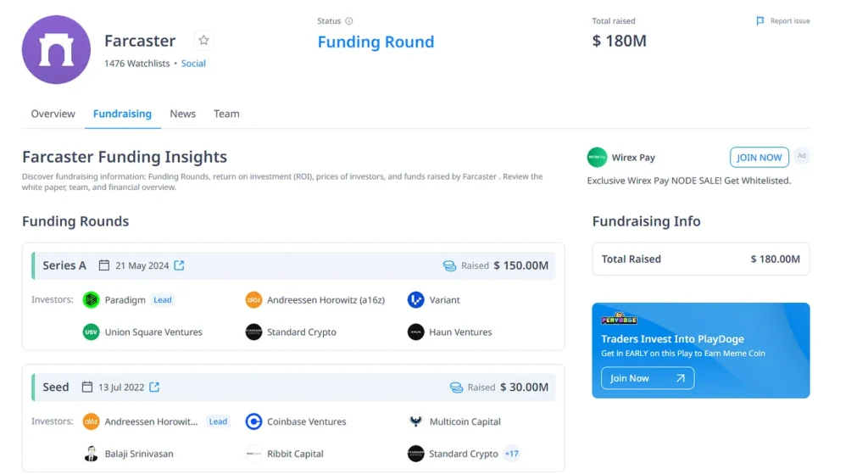Viewport: 868px width, 474px height.
Task: Click the Union Square Ventures logo
Action: coord(92,332)
